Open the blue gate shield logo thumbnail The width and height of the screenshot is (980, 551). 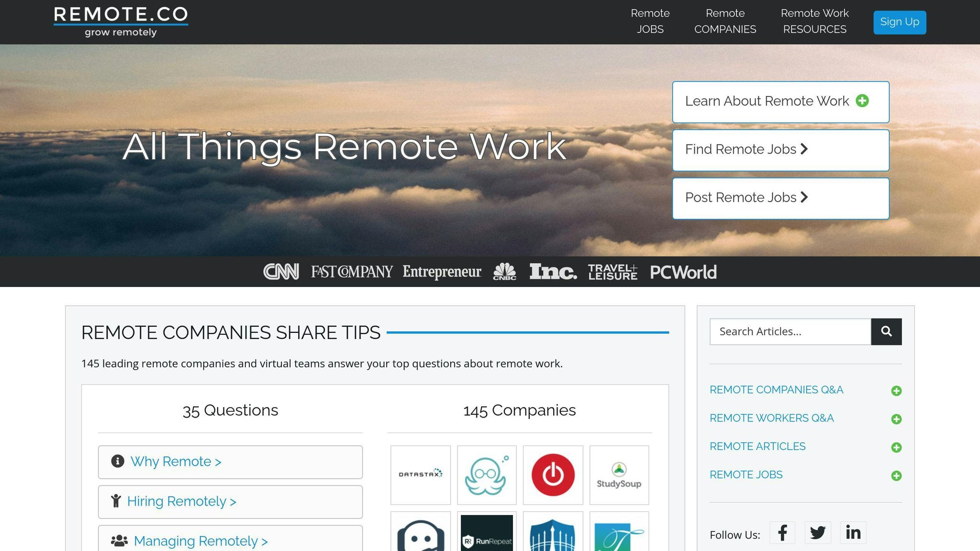[x=553, y=532]
